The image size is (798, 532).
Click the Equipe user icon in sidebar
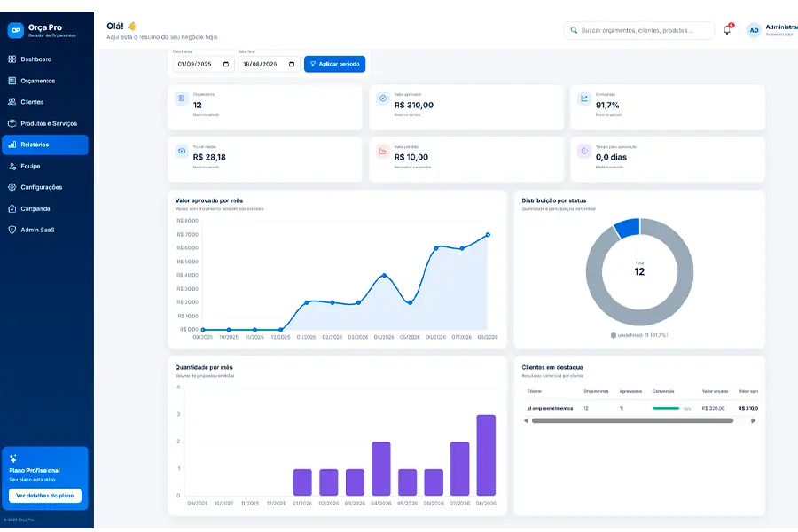pyautogui.click(x=12, y=166)
